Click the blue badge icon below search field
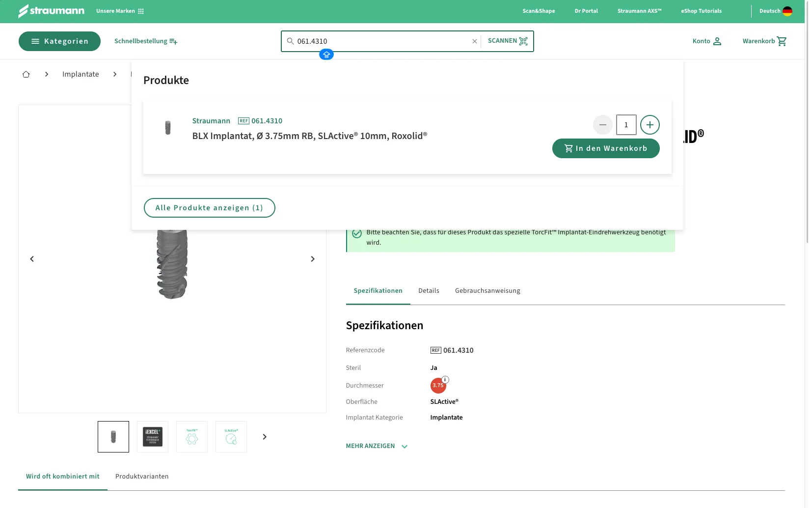The width and height of the screenshot is (812, 508). (326, 55)
